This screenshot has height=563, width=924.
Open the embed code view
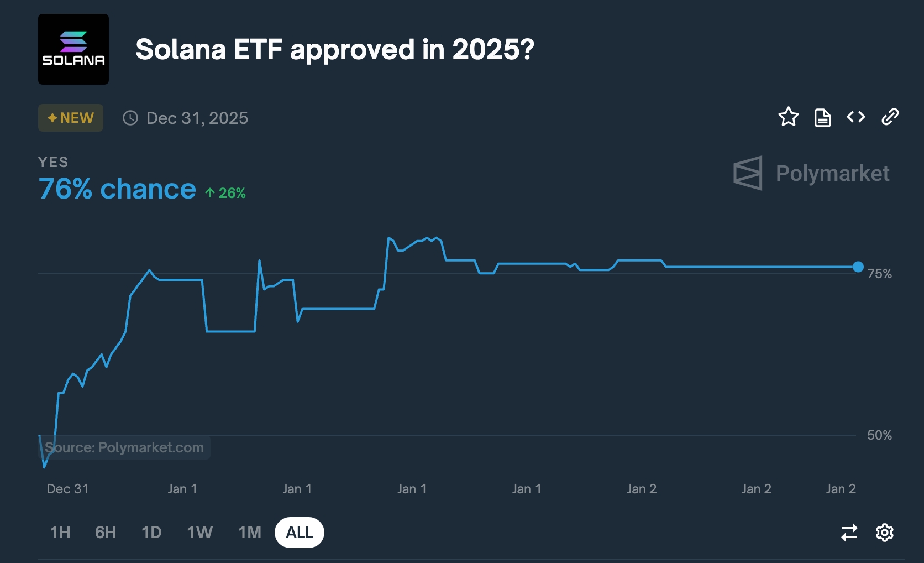point(856,117)
